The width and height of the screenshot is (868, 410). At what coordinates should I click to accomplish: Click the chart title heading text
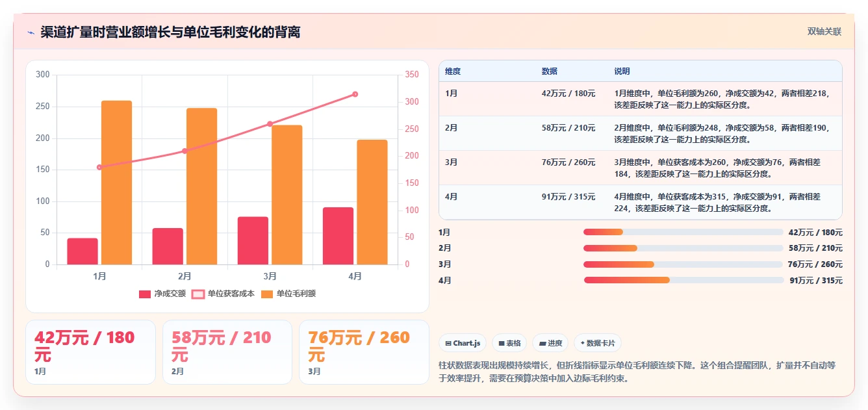pos(170,32)
